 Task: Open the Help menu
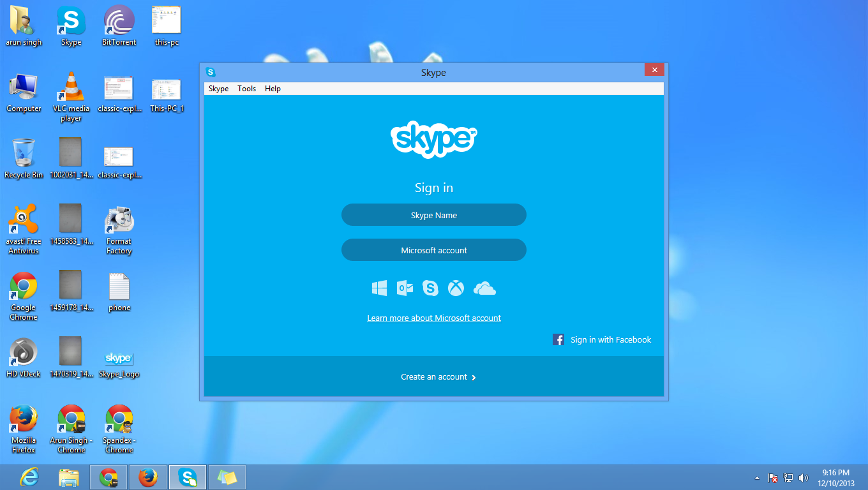click(x=273, y=89)
